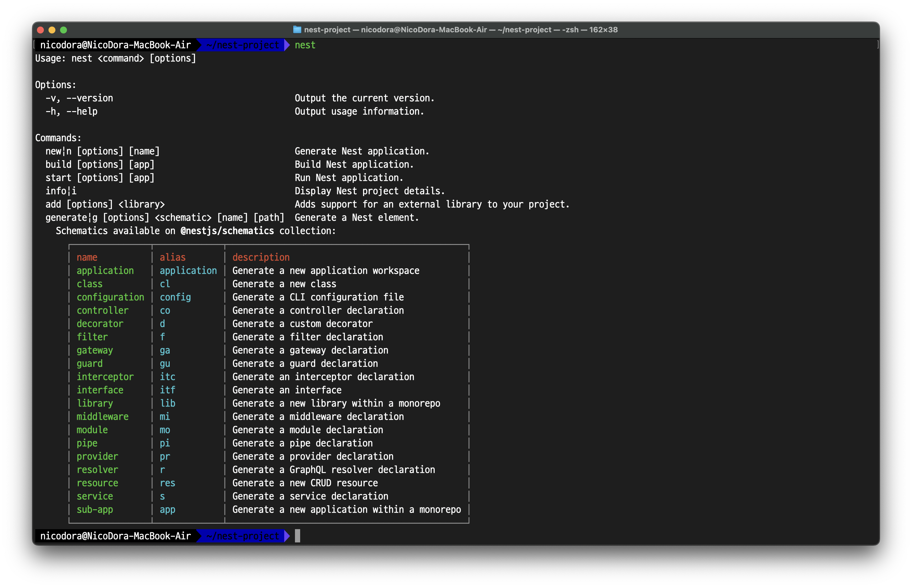Click the '-v, --version' option text
912x588 pixels.
[79, 98]
